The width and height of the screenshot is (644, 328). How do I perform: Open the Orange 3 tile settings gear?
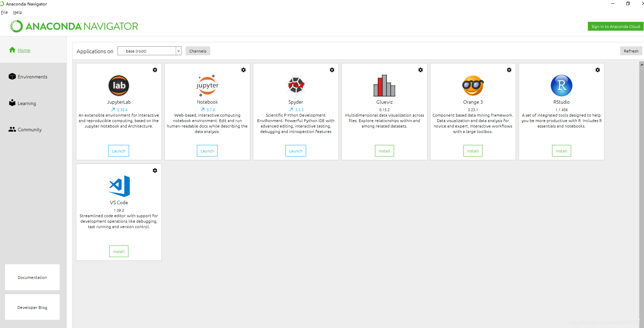tap(509, 70)
